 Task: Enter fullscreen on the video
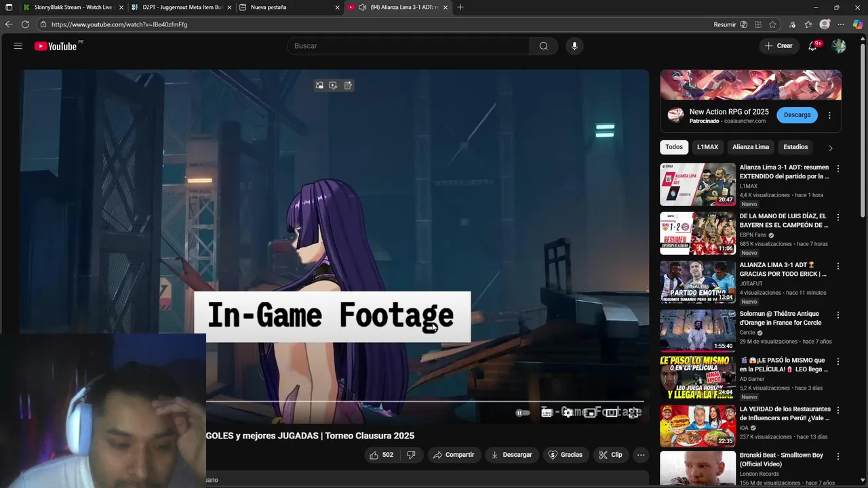click(x=633, y=413)
